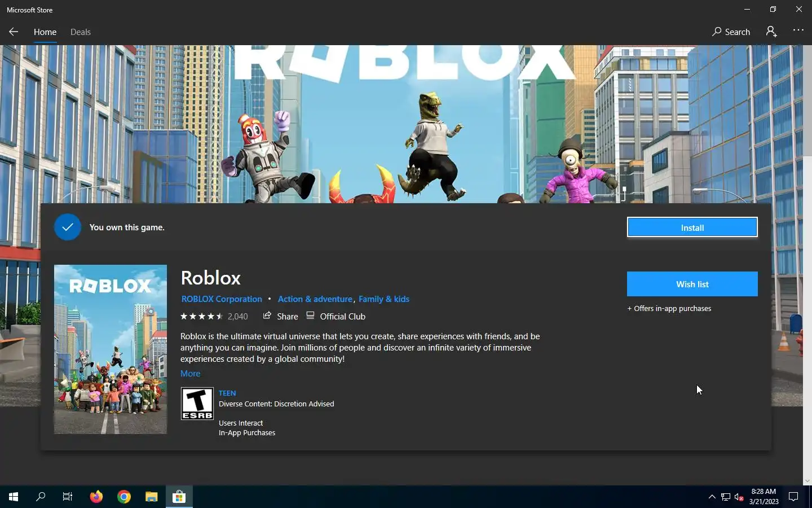Open Action & adventure category
This screenshot has height=508, width=812.
(x=315, y=299)
